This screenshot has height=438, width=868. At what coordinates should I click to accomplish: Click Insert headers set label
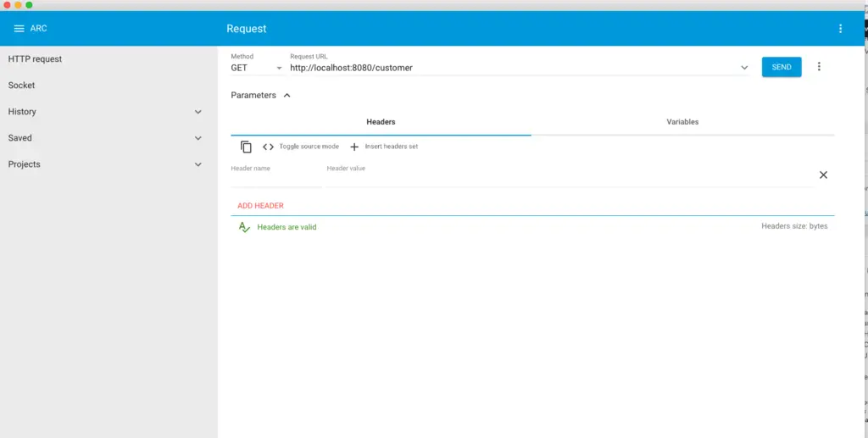tap(392, 147)
